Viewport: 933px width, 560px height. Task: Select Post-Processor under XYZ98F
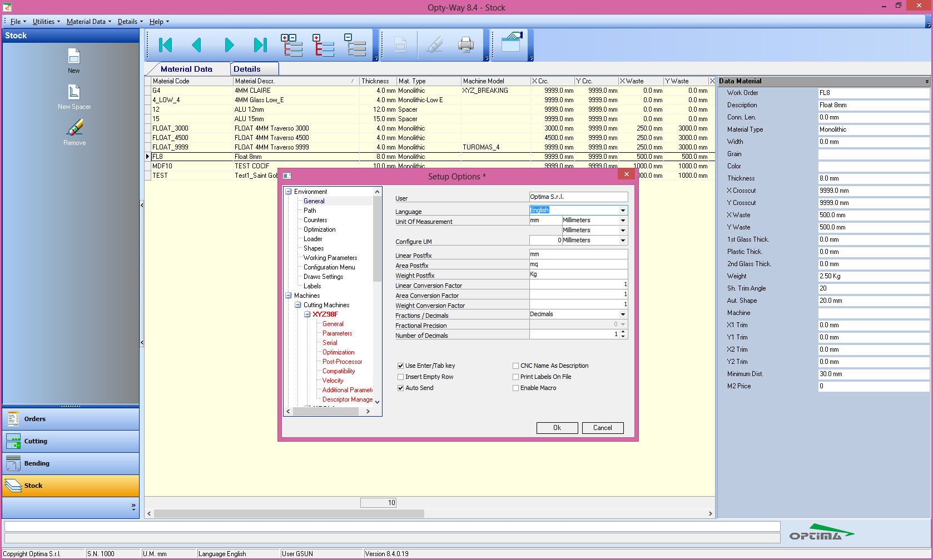click(342, 362)
